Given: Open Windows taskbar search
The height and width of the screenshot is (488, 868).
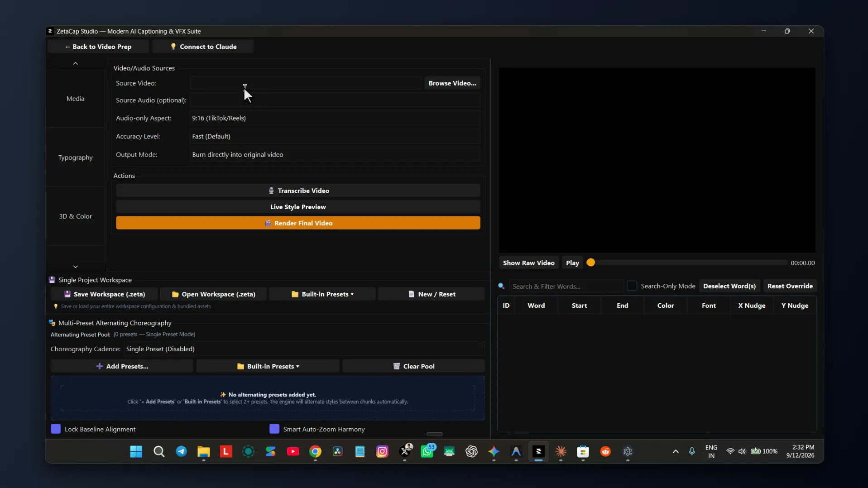Looking at the screenshot, I should point(159,451).
